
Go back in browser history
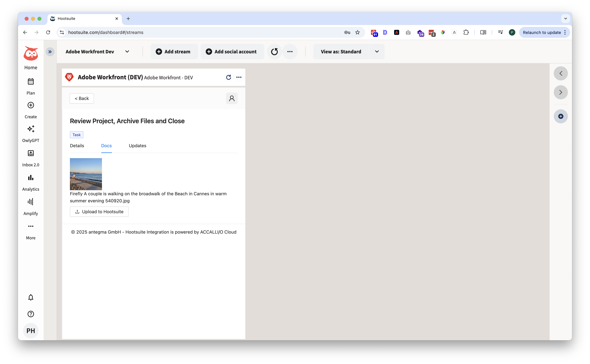point(25,33)
